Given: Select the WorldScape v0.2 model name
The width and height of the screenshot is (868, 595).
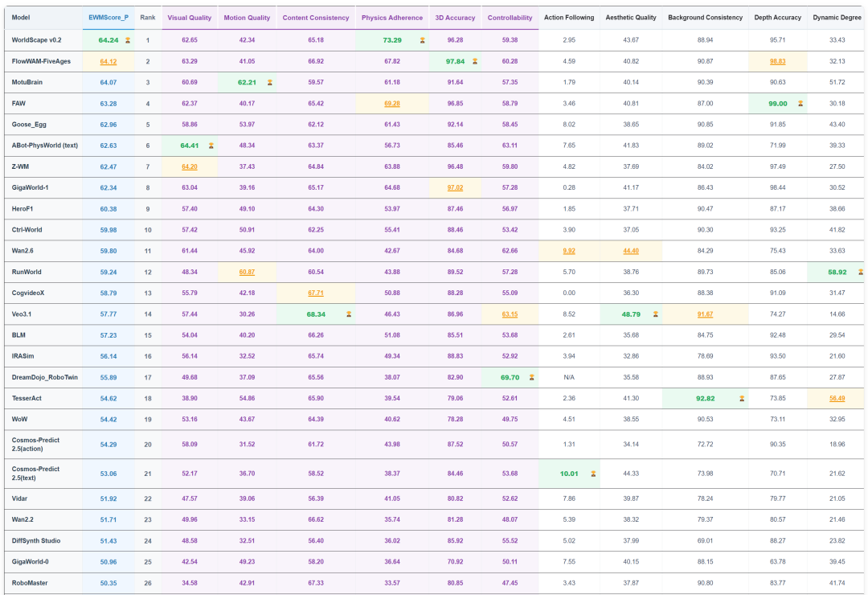Looking at the screenshot, I should 36,40.
